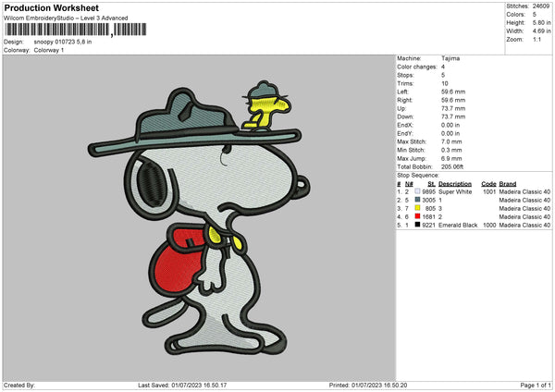555x392 pixels.
Task: Click the "Production Worksheet" heading
Action: point(51,7)
